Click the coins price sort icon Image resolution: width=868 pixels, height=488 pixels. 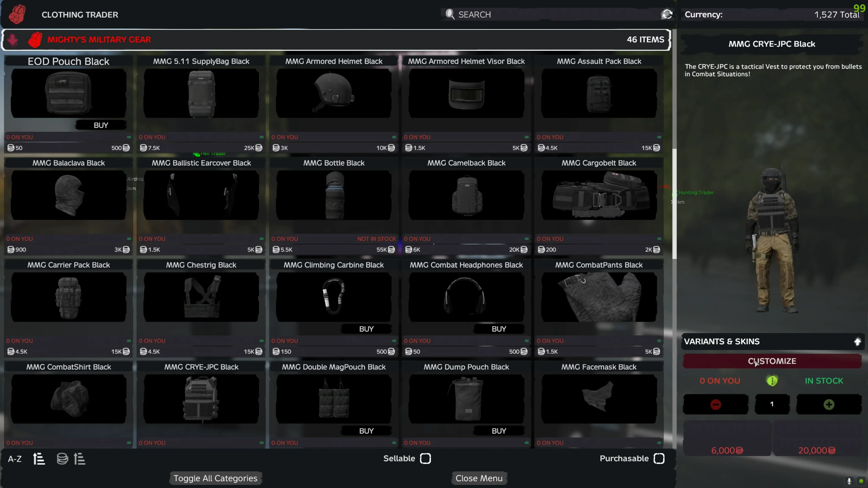pyautogui.click(x=62, y=459)
